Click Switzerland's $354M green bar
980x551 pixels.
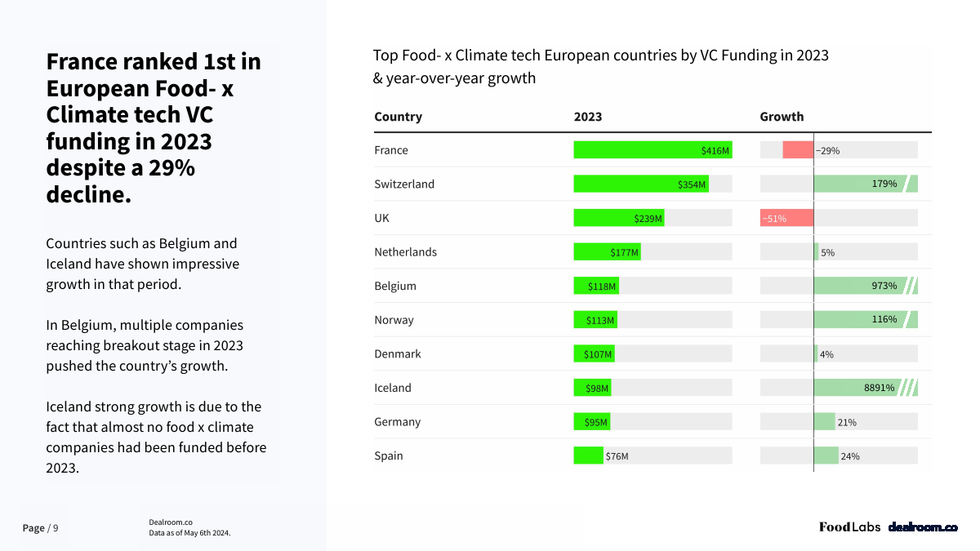point(641,184)
